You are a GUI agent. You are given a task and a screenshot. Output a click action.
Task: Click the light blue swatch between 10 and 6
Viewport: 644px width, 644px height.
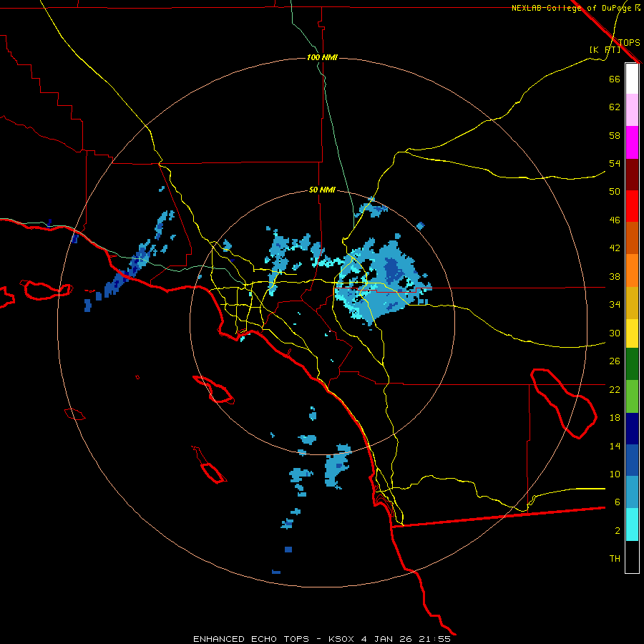(632, 492)
